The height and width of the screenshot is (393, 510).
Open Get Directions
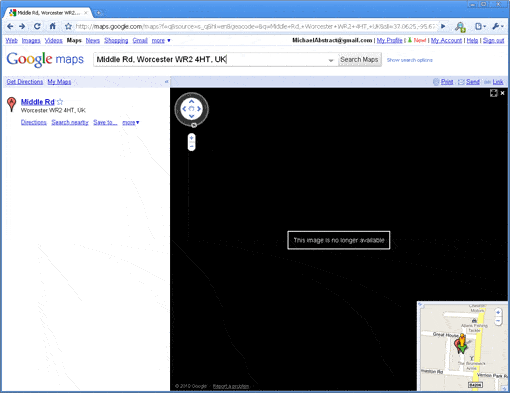click(25, 82)
